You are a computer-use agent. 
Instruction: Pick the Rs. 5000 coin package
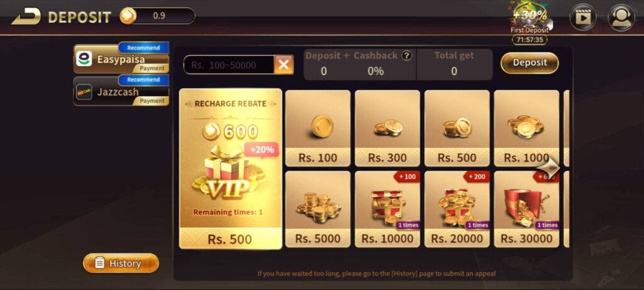coord(318,209)
